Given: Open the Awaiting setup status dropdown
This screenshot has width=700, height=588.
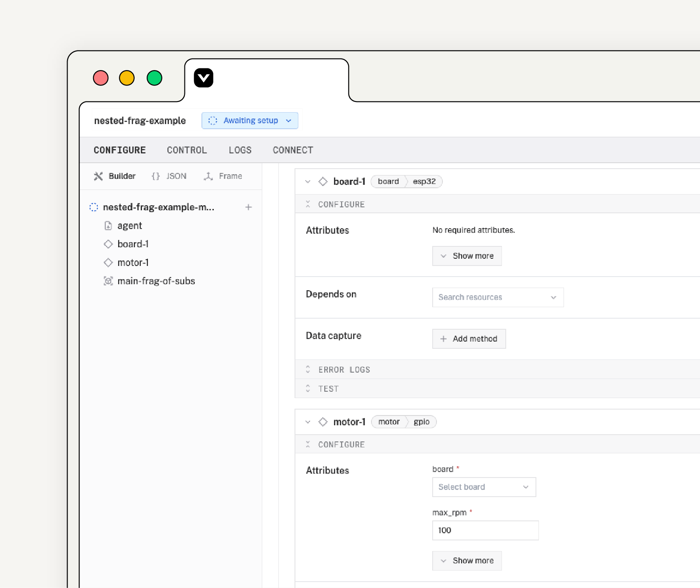Looking at the screenshot, I should 250,120.
